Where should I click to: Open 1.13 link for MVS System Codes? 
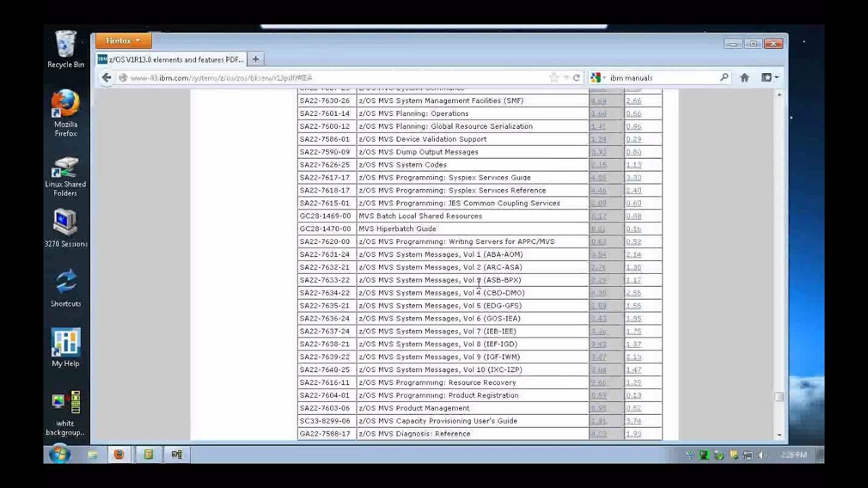click(x=633, y=165)
